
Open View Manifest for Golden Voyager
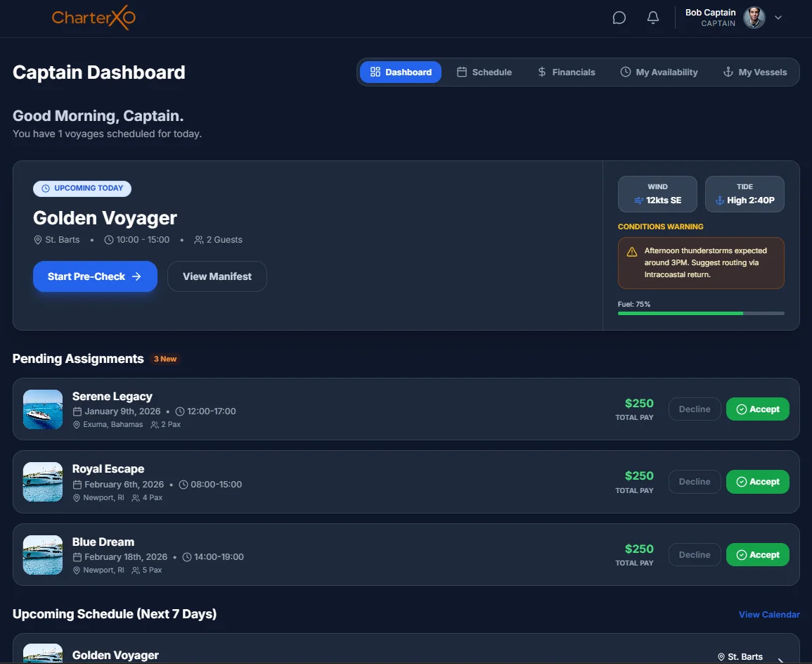click(217, 276)
